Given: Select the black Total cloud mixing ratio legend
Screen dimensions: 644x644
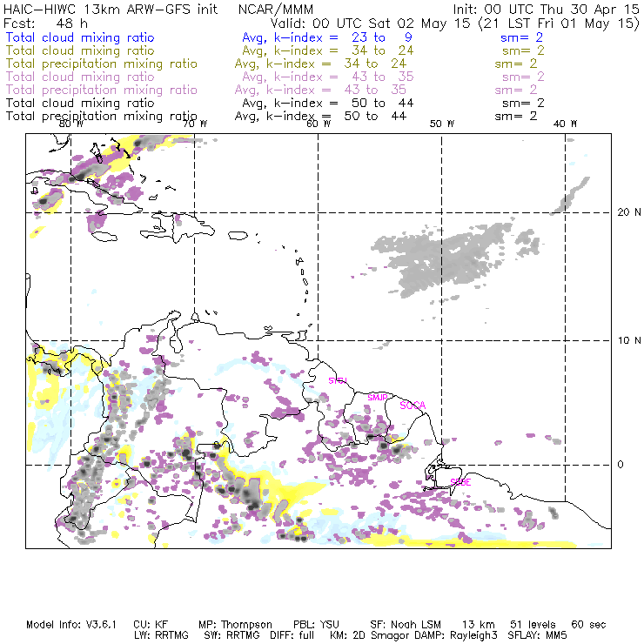Looking at the screenshot, I should point(80,103).
